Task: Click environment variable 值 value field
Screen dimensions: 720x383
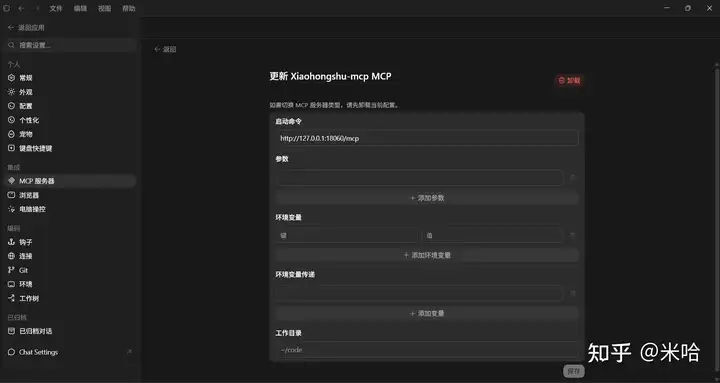Action: 493,236
